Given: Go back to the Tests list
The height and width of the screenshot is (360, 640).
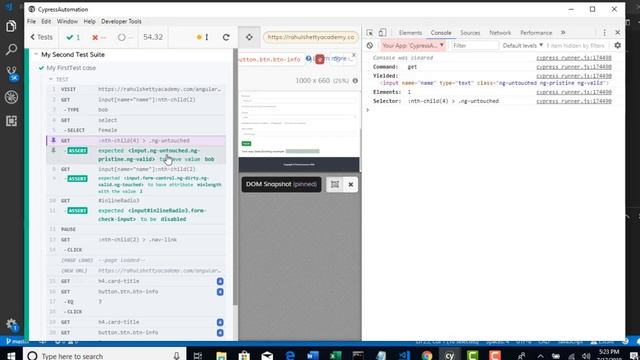Looking at the screenshot, I should (x=41, y=37).
